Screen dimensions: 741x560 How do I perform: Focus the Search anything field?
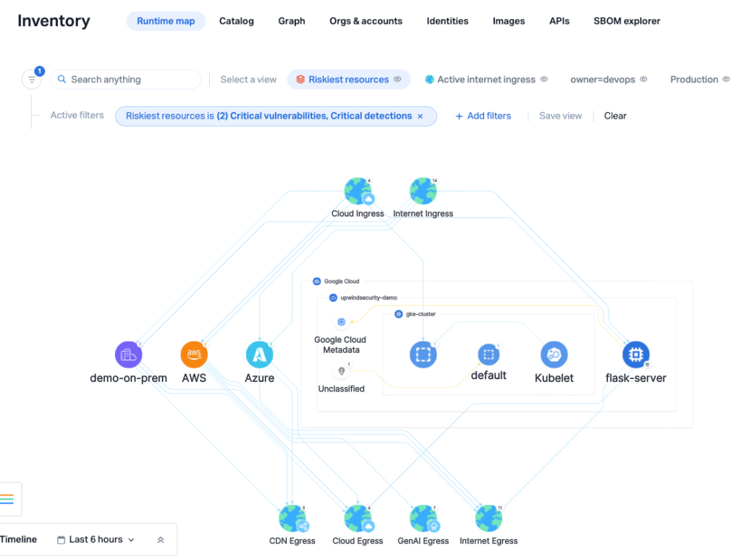point(126,80)
